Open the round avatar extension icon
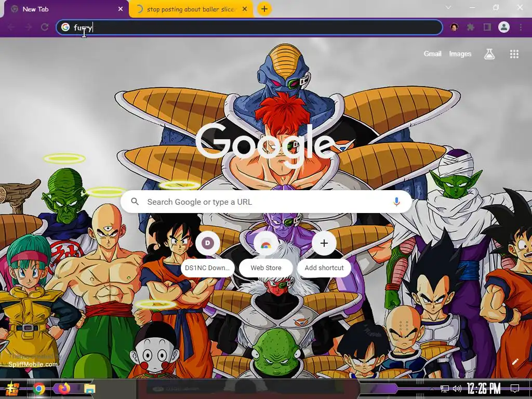The image size is (532, 399). pos(454,27)
